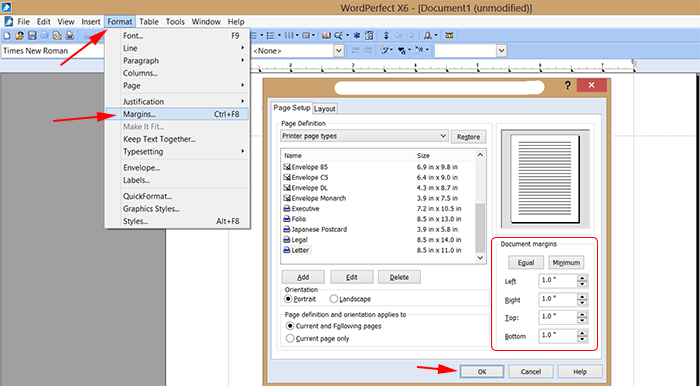The image size is (700, 386).
Task: Click the QuickFonts script icon
Action: [x=384, y=51]
